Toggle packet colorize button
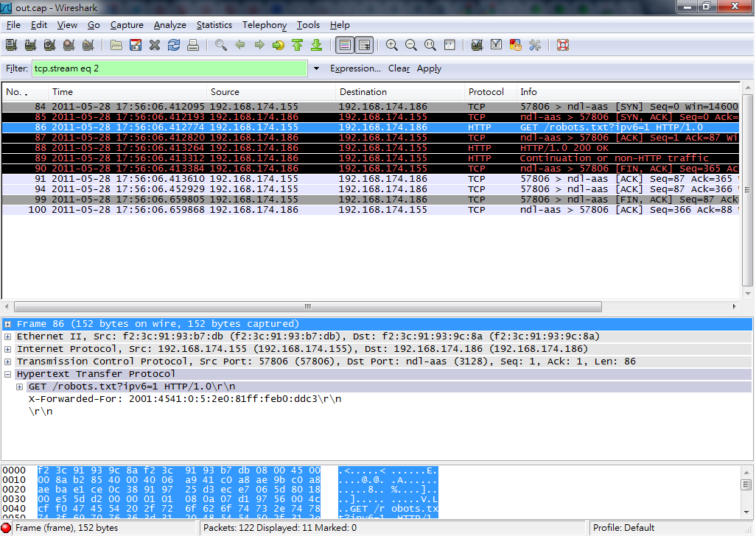This screenshot has height=536, width=756. [x=344, y=45]
